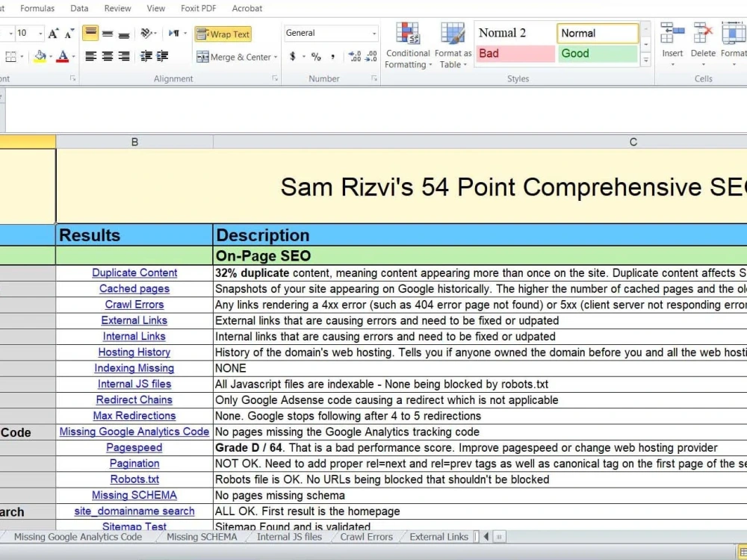Viewport: 747px width, 560px height.
Task: Open the Max Redirections link
Action: click(134, 416)
